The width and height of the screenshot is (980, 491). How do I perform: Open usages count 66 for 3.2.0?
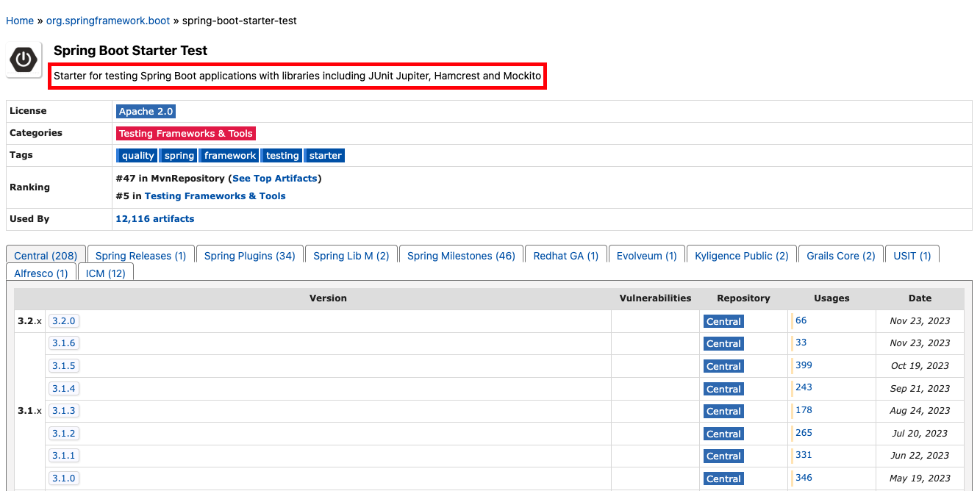tap(801, 320)
